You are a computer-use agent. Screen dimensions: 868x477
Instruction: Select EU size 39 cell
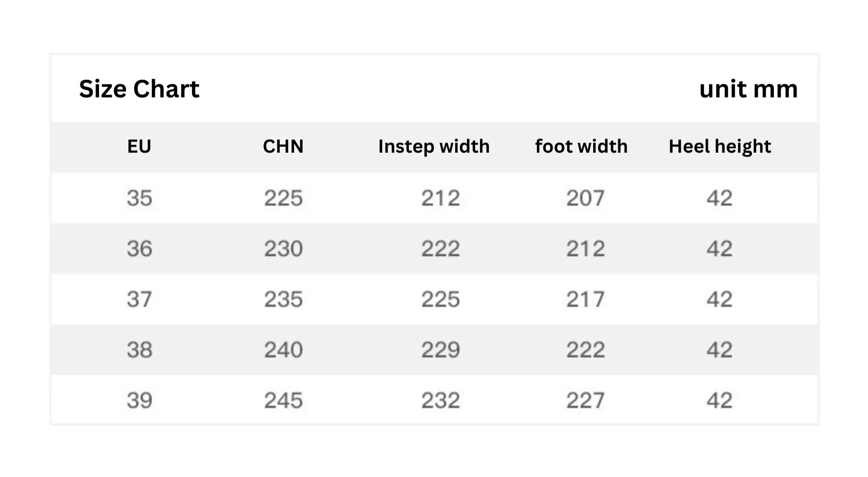pos(140,401)
